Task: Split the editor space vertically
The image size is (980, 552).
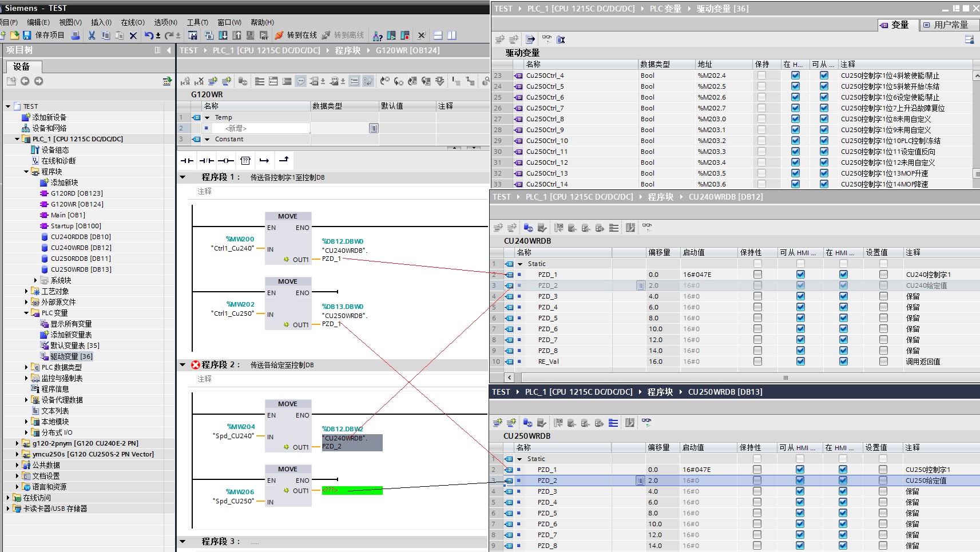Action: pos(452,35)
